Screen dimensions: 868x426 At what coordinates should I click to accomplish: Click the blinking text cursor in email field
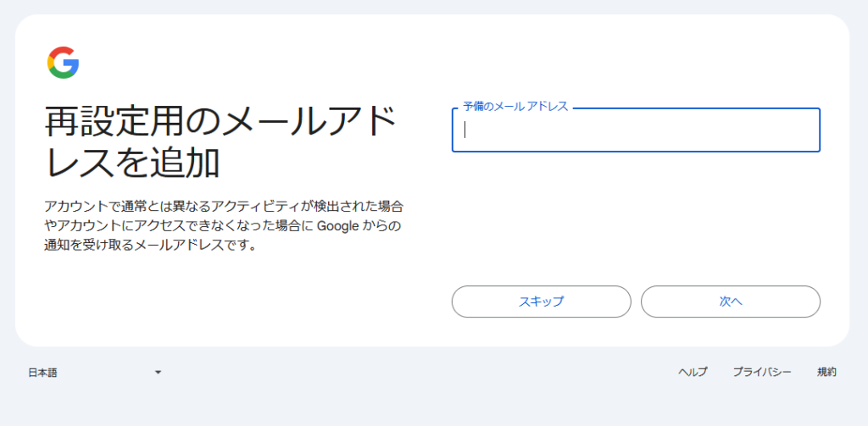click(x=465, y=130)
